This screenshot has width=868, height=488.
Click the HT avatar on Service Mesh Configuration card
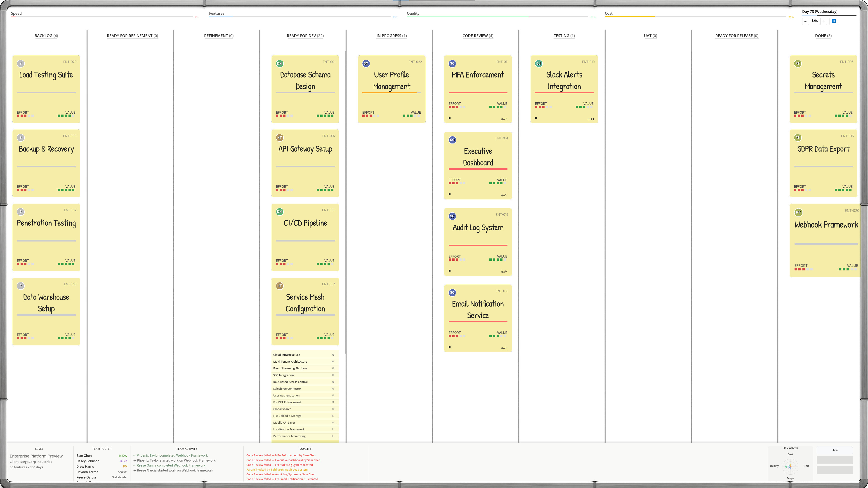(279, 286)
